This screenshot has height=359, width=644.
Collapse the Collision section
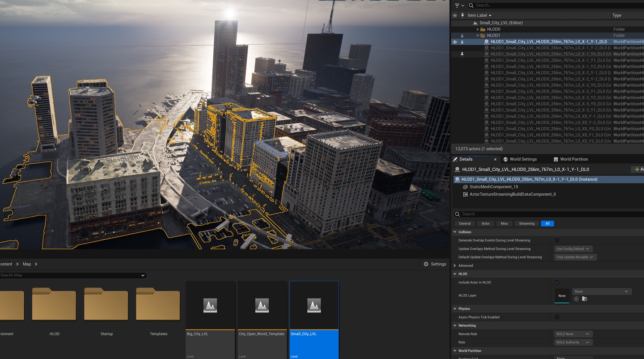tap(455, 232)
